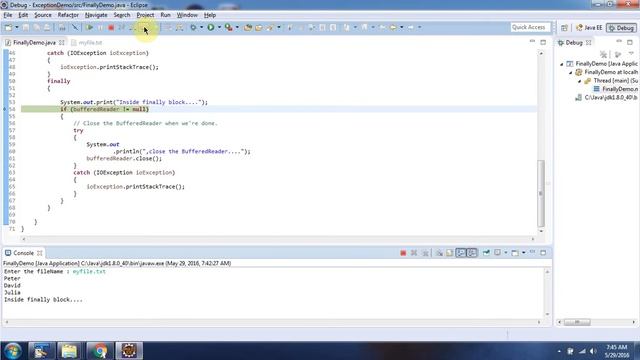Collapse the Thread [main] tree node
Image resolution: width=640 pixels, height=360 pixels.
579,81
